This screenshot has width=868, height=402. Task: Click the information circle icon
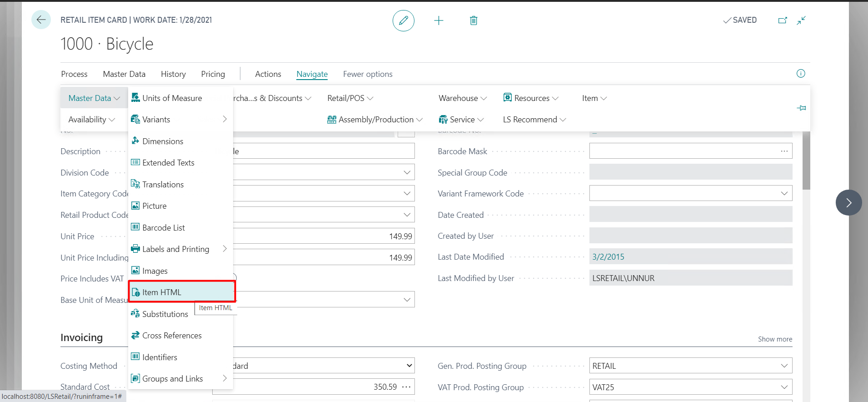801,74
